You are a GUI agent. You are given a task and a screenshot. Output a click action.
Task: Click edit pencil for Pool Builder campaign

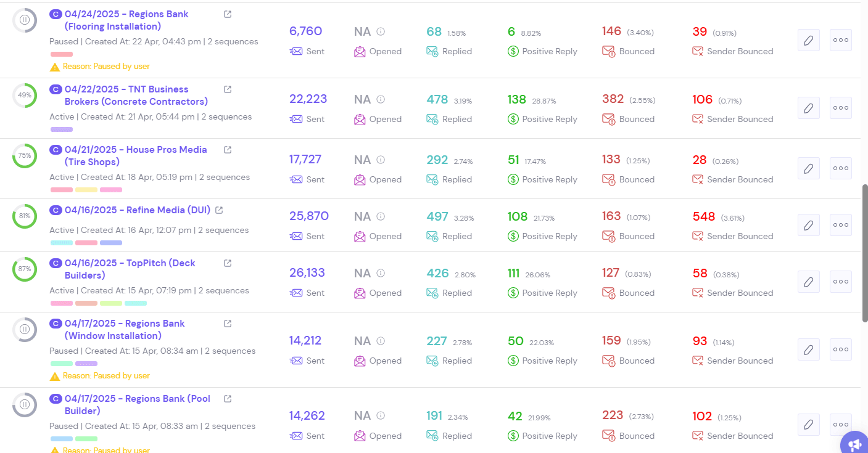(x=808, y=425)
